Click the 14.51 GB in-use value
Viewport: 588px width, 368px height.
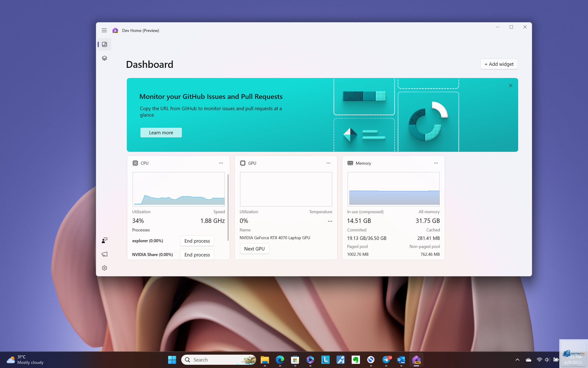359,221
